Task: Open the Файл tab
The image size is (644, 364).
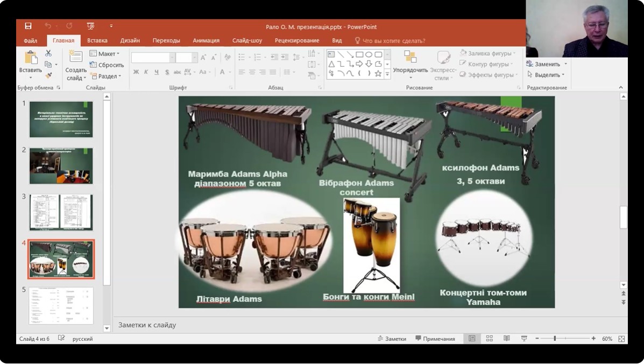Action: tap(30, 41)
